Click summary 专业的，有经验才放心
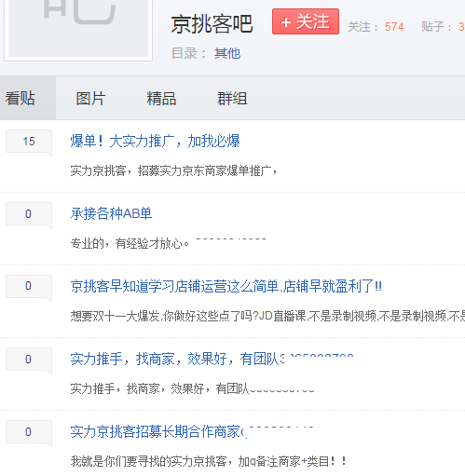 [x=130, y=243]
